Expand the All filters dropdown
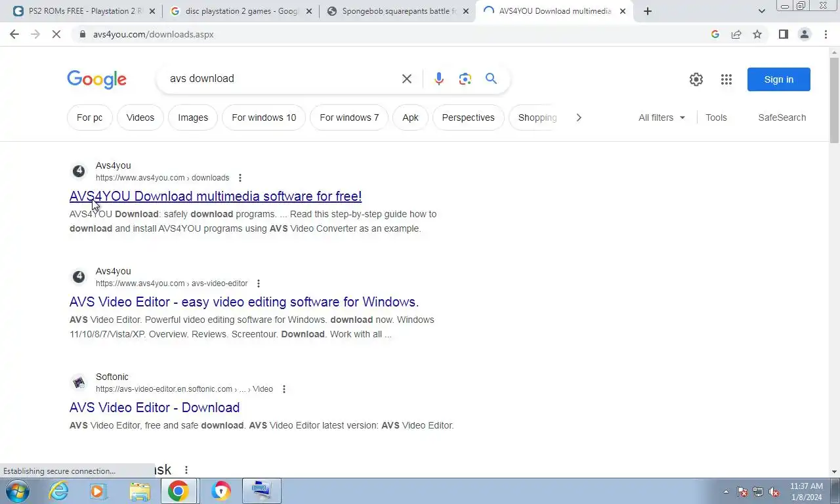This screenshot has height=504, width=840. pos(661,117)
